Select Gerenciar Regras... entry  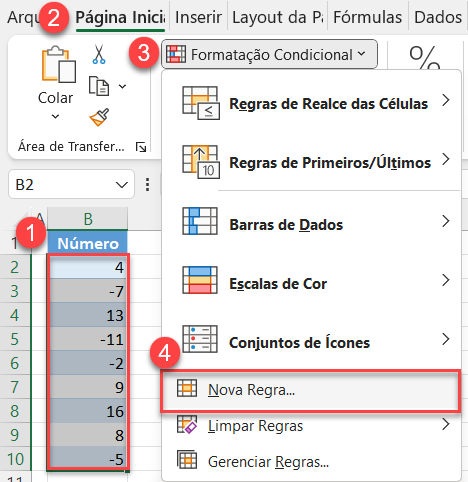pyautogui.click(x=311, y=462)
